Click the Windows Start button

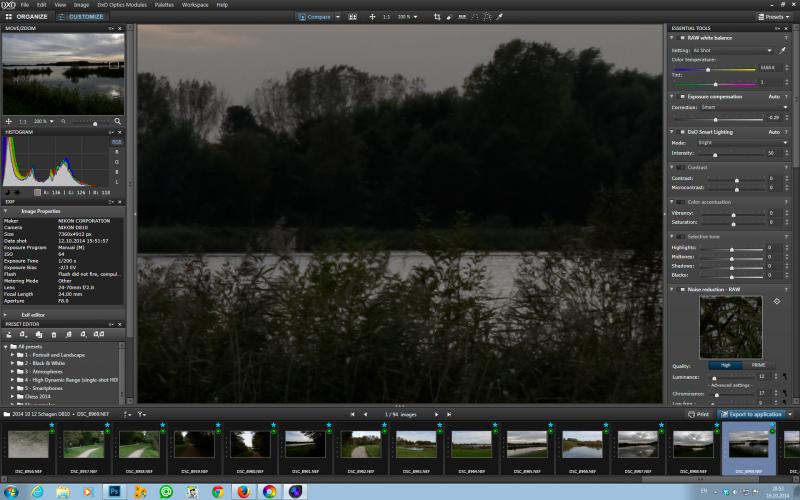[10, 492]
